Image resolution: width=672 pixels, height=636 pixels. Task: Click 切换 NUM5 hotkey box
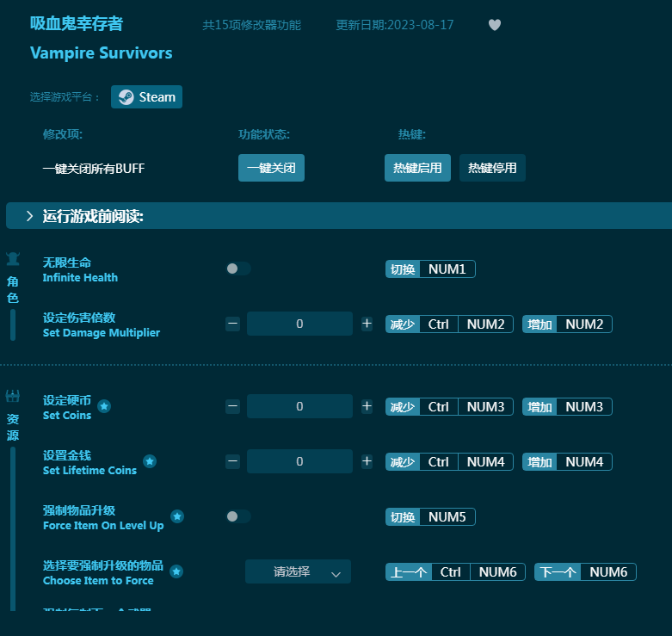pyautogui.click(x=430, y=517)
